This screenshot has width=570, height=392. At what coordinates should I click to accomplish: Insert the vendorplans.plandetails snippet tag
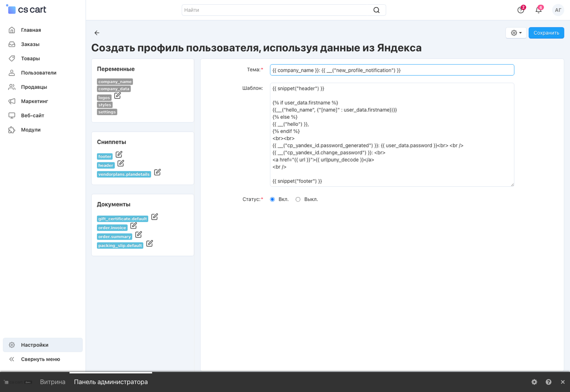(124, 174)
